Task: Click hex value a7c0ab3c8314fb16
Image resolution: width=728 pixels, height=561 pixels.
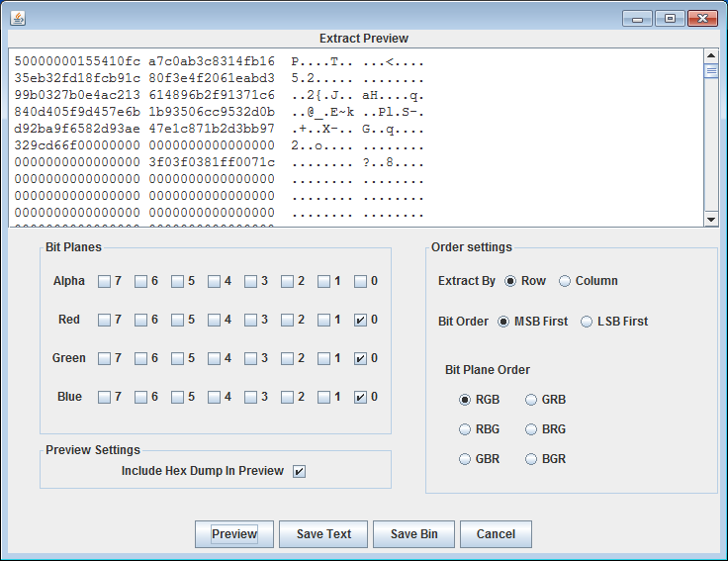Action: 212,61
